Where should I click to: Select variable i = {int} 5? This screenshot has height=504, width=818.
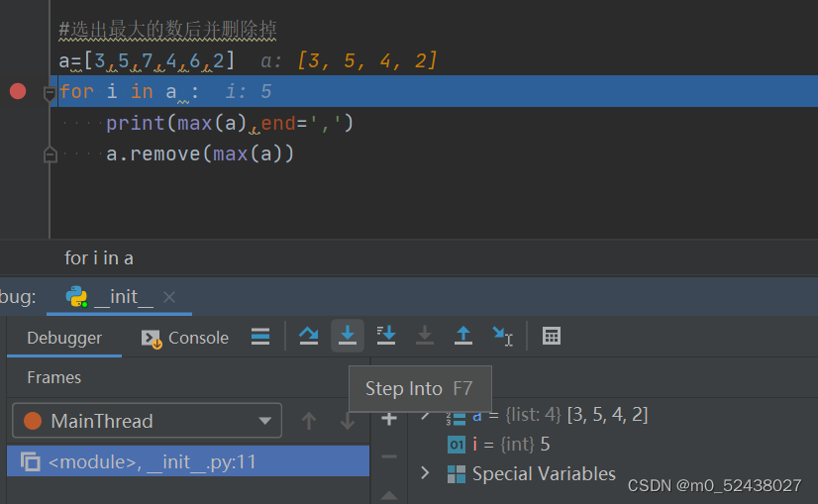pyautogui.click(x=511, y=444)
